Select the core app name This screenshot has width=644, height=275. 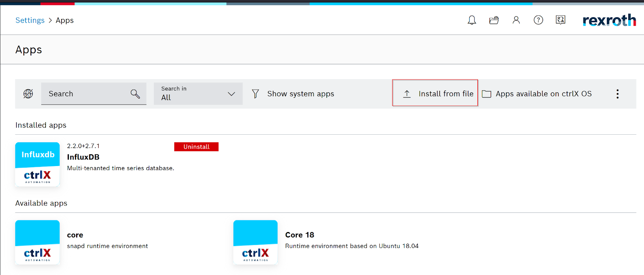point(75,235)
